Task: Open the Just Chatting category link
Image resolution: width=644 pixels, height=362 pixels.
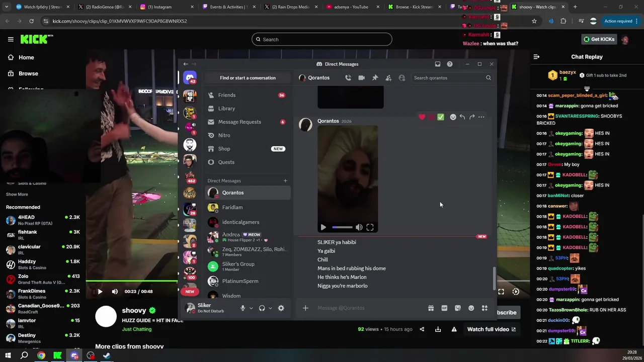Action: (x=136, y=329)
